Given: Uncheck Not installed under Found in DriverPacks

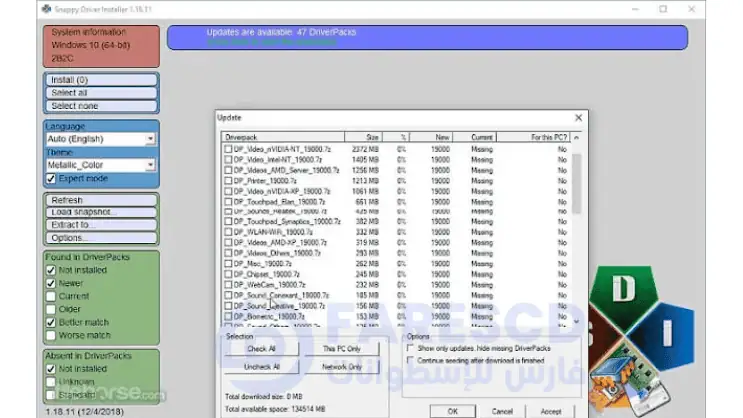Looking at the screenshot, I should point(51,270).
